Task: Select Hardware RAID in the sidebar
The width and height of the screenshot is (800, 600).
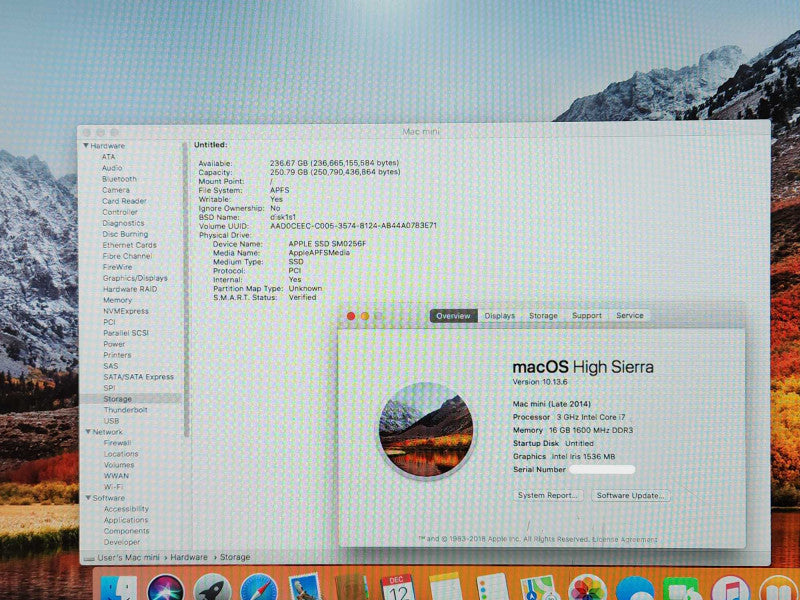Action: [130, 289]
